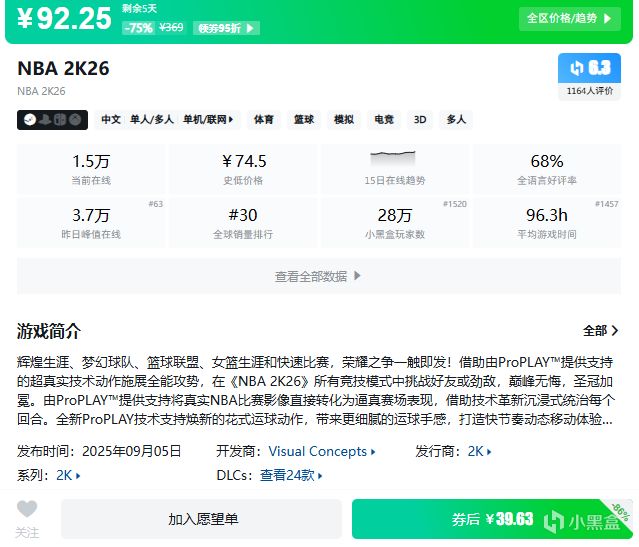Click the #63 rank label
This screenshot has height=547, width=639.
pyautogui.click(x=155, y=204)
